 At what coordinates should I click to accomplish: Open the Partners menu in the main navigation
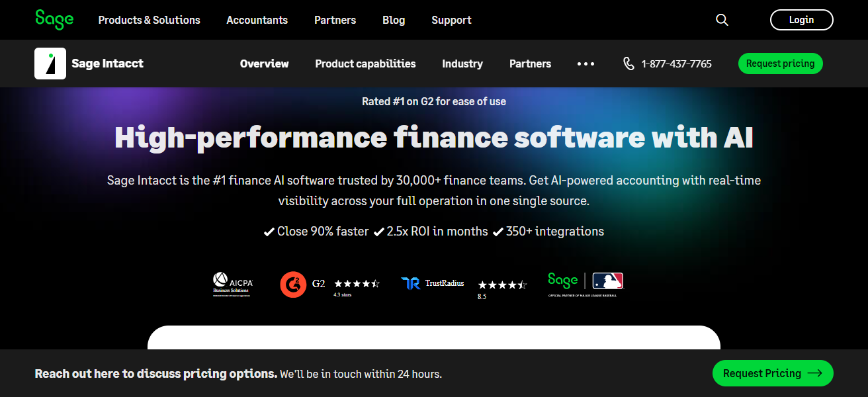(x=335, y=20)
